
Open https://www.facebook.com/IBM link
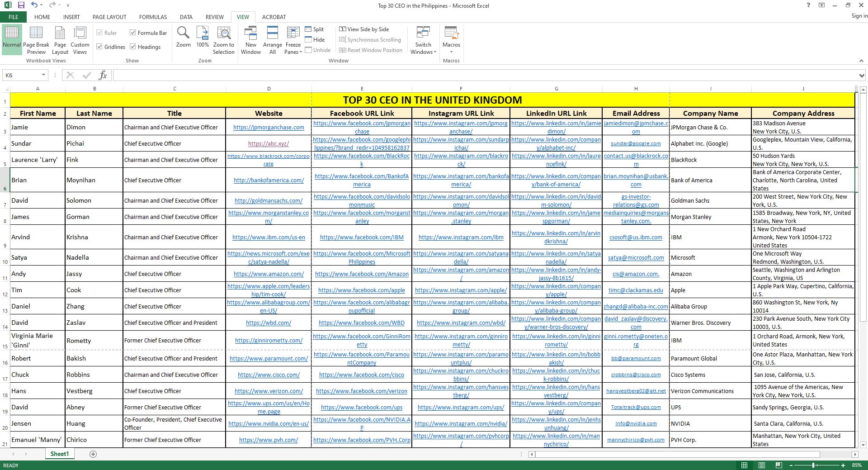click(362, 237)
